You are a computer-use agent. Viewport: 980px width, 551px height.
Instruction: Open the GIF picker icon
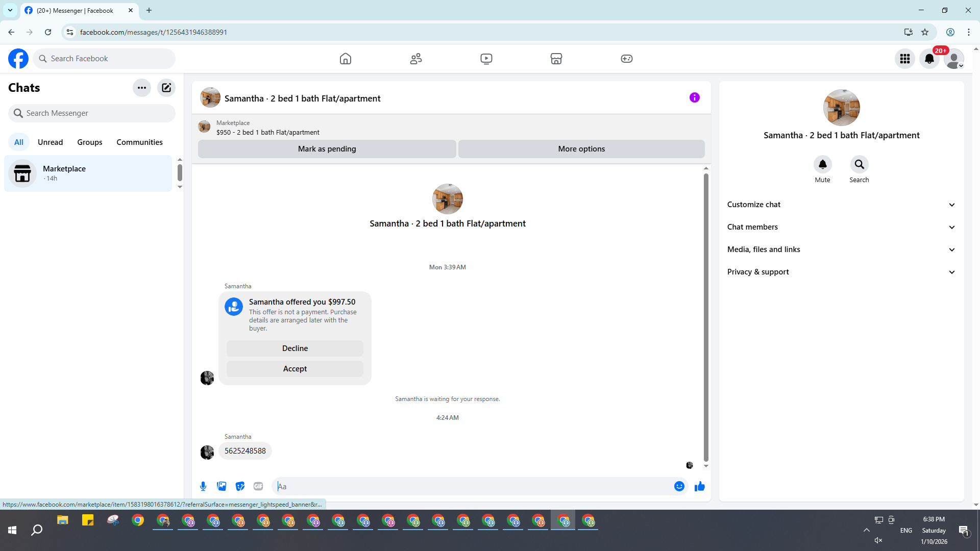258,486
